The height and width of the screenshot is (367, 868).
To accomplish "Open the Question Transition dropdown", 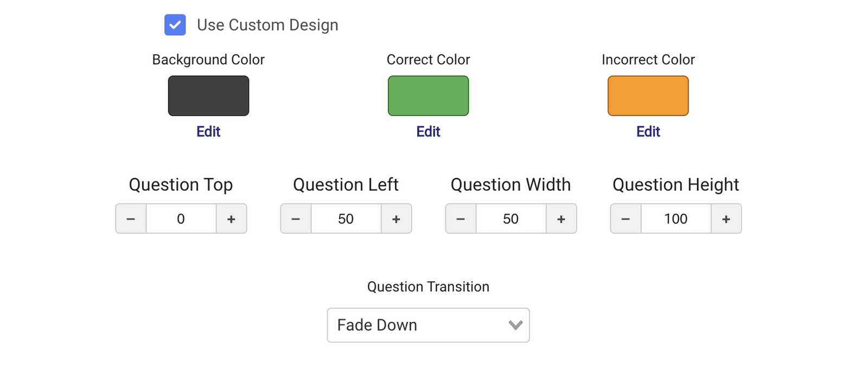I will pos(428,325).
